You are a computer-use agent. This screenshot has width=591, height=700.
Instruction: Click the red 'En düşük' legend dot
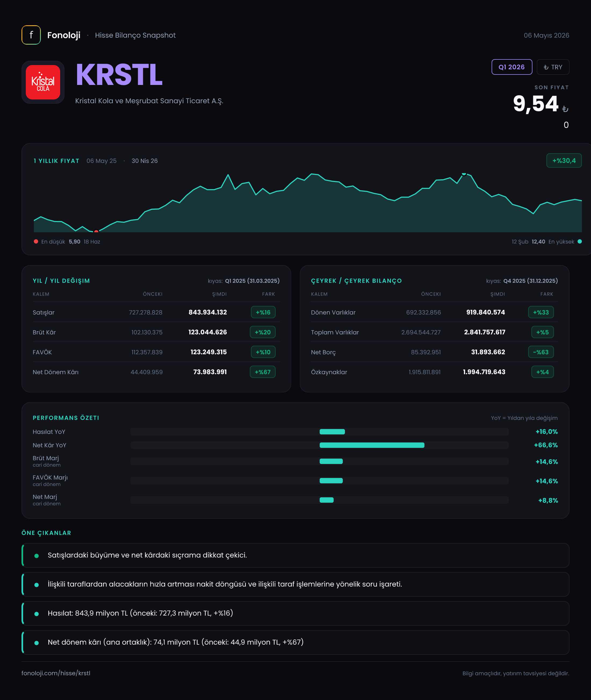click(x=36, y=241)
